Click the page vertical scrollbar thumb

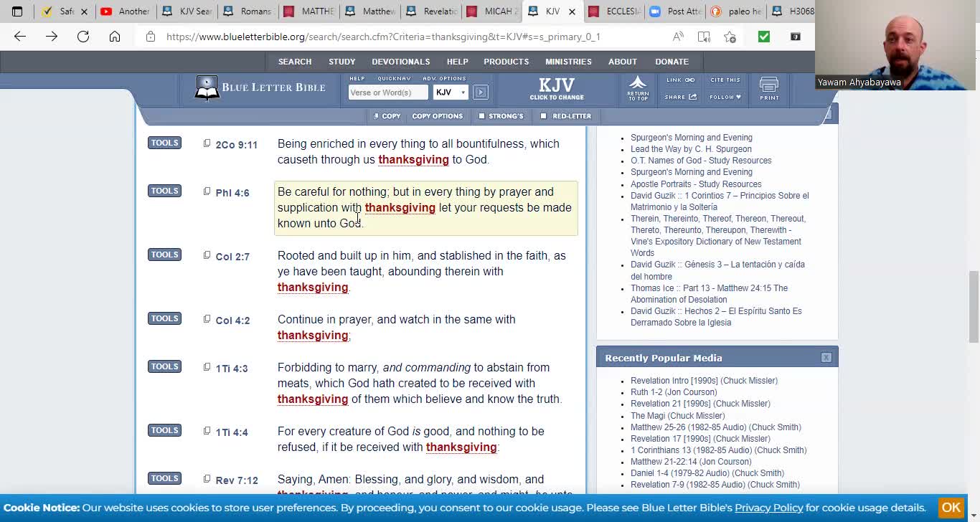[x=974, y=307]
